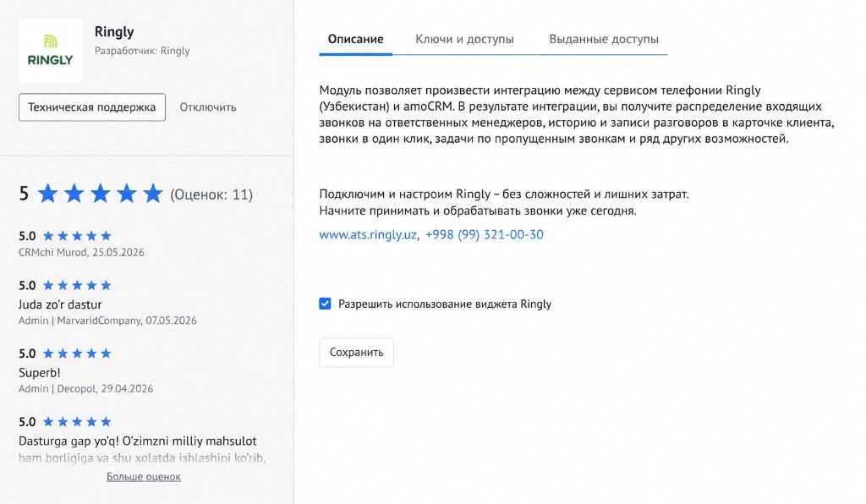The image size is (866, 504).
Task: Open Выданные доступы tab
Action: coord(604,39)
